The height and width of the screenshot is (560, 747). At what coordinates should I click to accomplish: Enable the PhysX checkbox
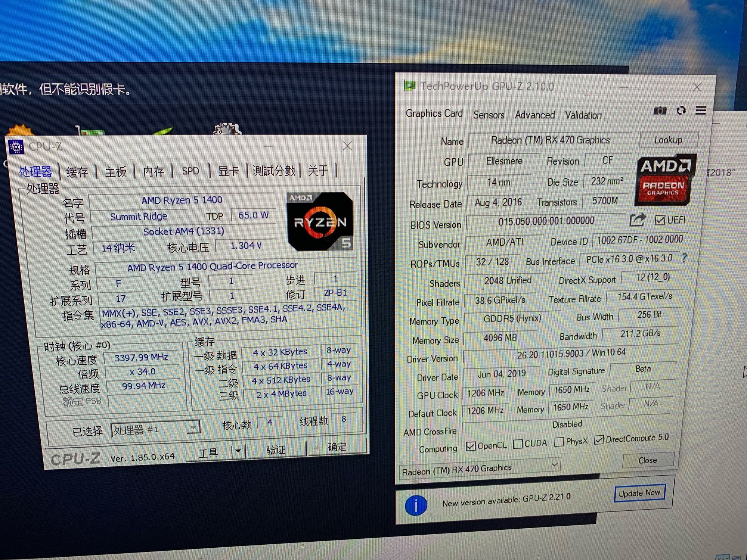click(x=559, y=442)
